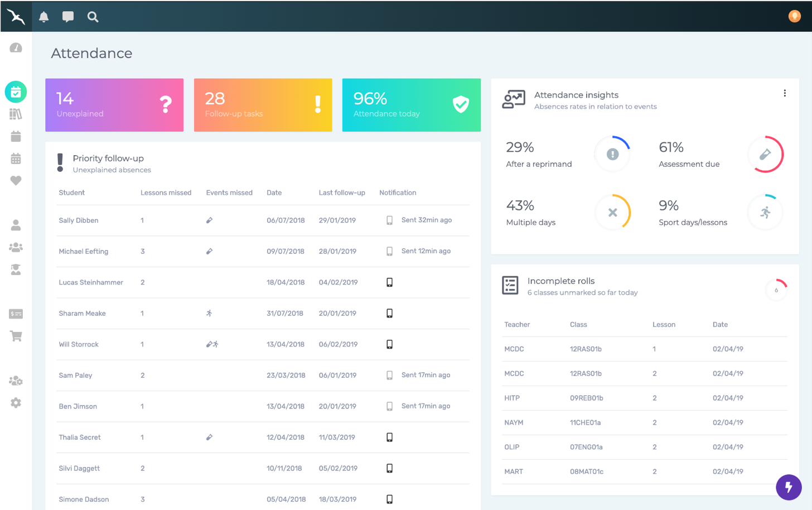Sort by Lessons missed column header
The image size is (812, 510).
166,193
